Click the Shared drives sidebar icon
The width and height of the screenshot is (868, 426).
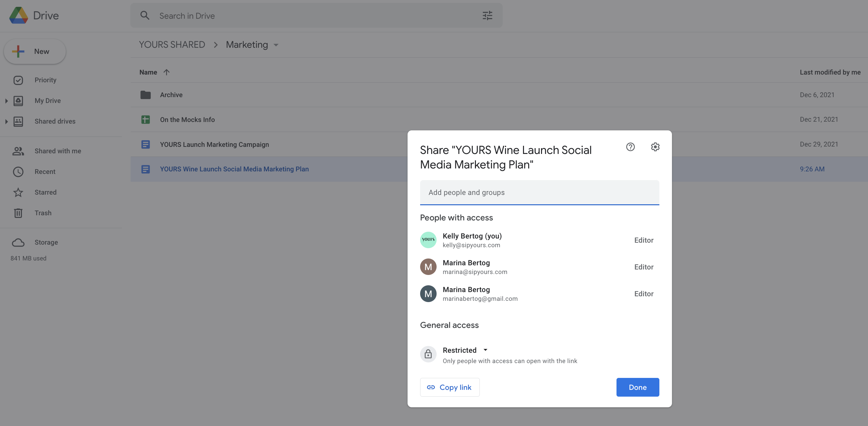[19, 121]
